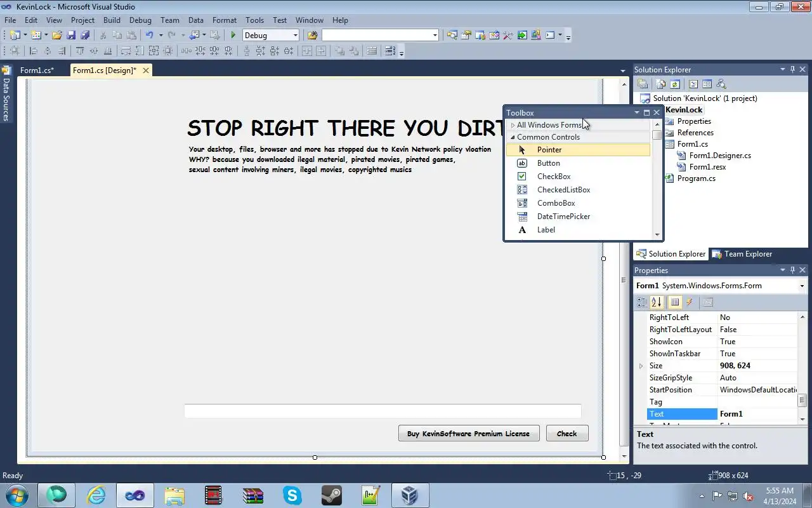Screen dimensions: 812x508
Task: Click the Open File folder icon
Action: click(57, 36)
